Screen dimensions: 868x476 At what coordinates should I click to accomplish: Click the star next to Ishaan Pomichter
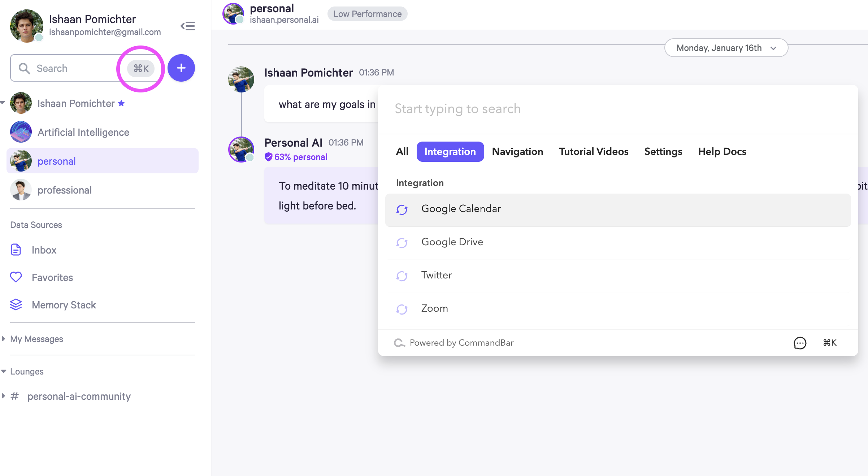tap(121, 103)
